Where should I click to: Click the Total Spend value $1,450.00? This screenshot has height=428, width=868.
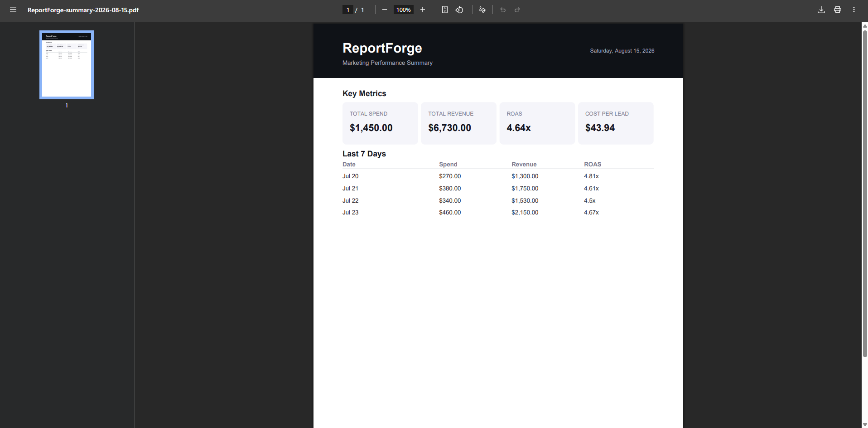click(x=371, y=128)
